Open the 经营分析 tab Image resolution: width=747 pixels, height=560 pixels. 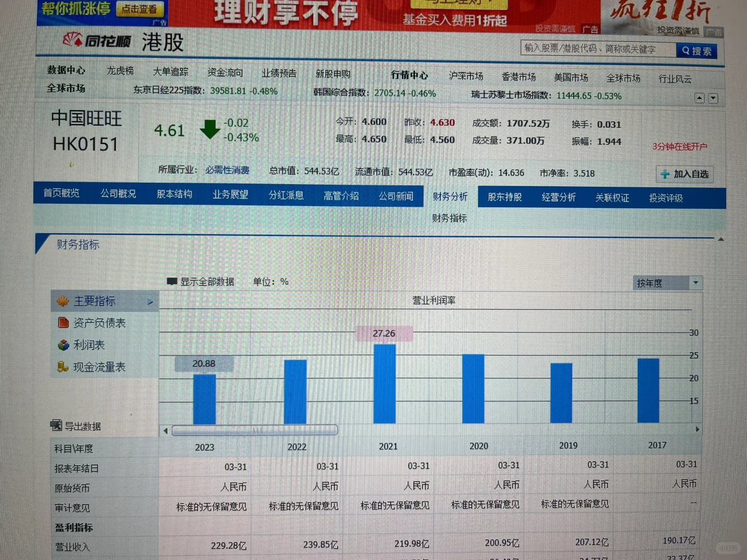click(x=559, y=197)
